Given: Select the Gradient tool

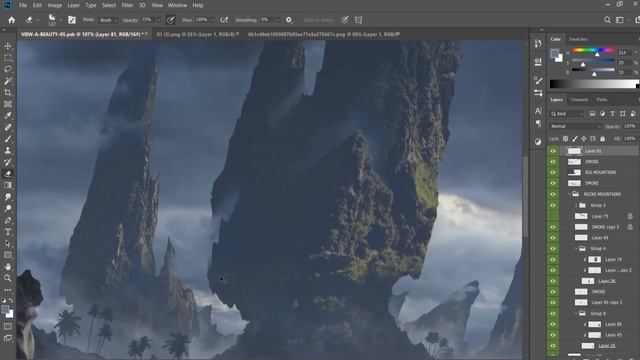Looking at the screenshot, I should [8, 185].
